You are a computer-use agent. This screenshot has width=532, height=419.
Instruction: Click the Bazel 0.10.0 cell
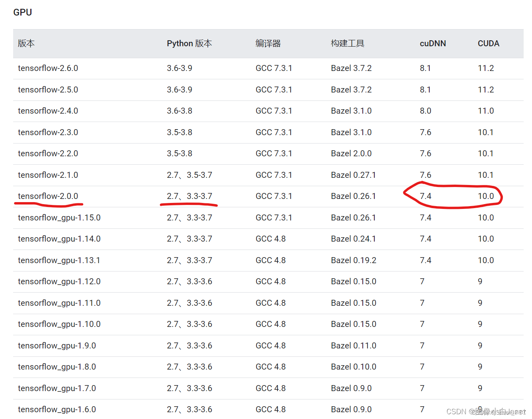(x=354, y=367)
